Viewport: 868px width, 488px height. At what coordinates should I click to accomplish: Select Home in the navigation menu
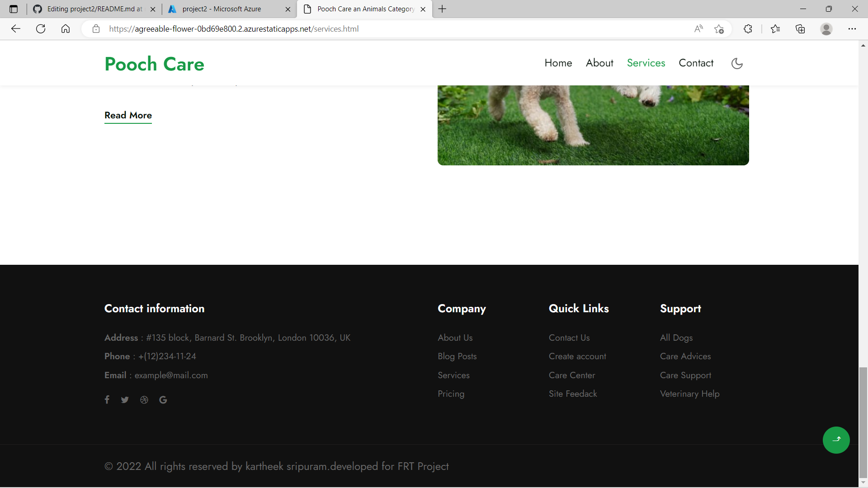click(558, 63)
